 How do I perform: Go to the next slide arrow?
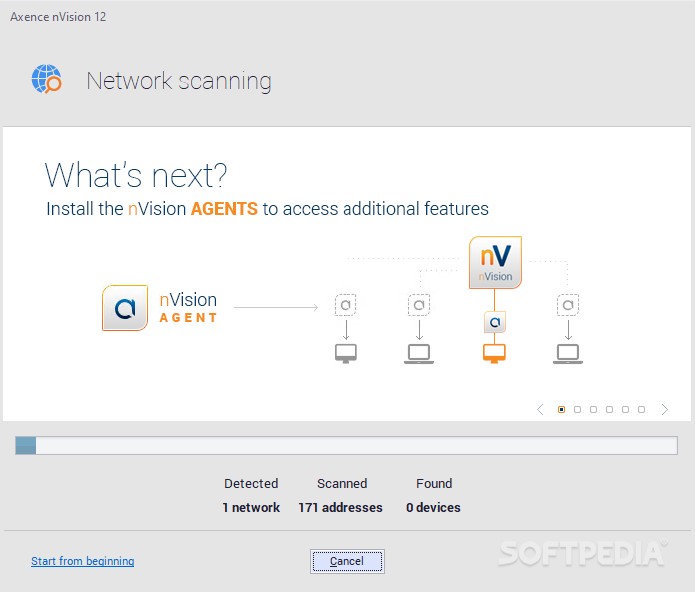664,409
